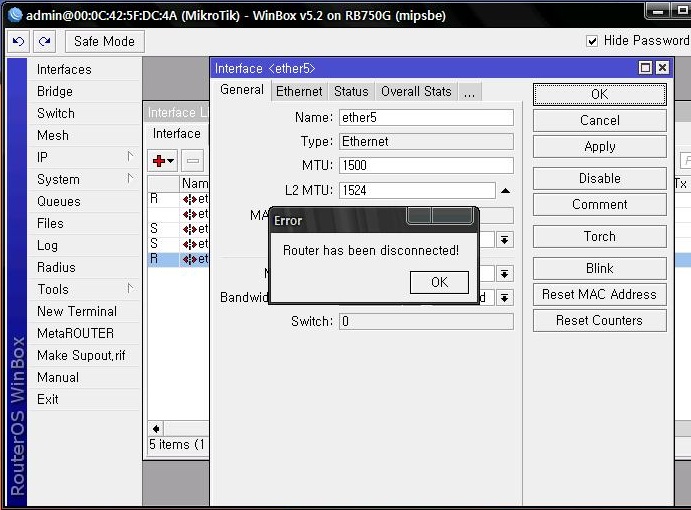This screenshot has height=510, width=691.
Task: Click the Comment button
Action: (599, 205)
